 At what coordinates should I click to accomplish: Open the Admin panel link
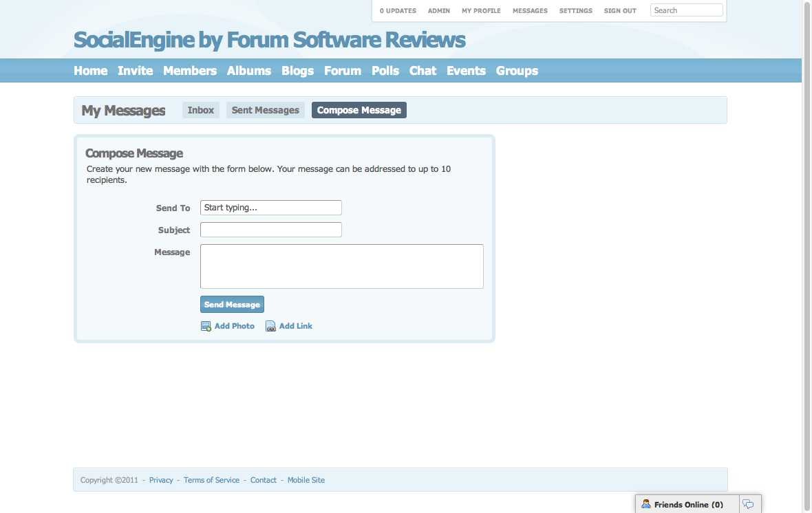438,11
